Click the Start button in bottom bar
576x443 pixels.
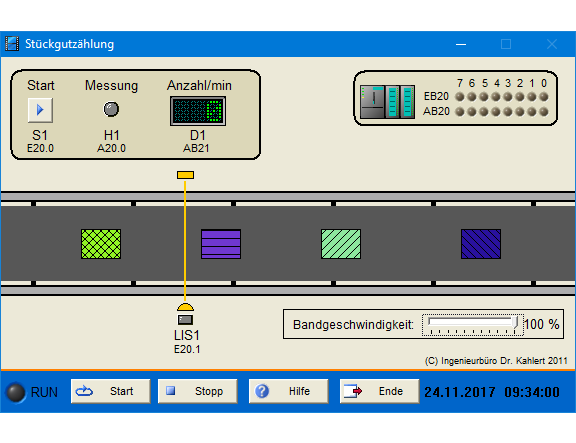(111, 391)
